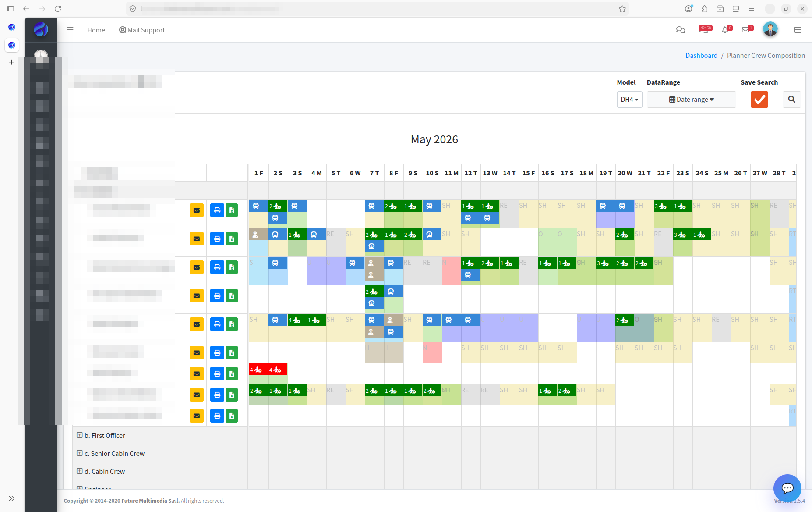Click green Excel export in fourth crew row
Image resolution: width=812 pixels, height=512 pixels.
click(x=232, y=296)
